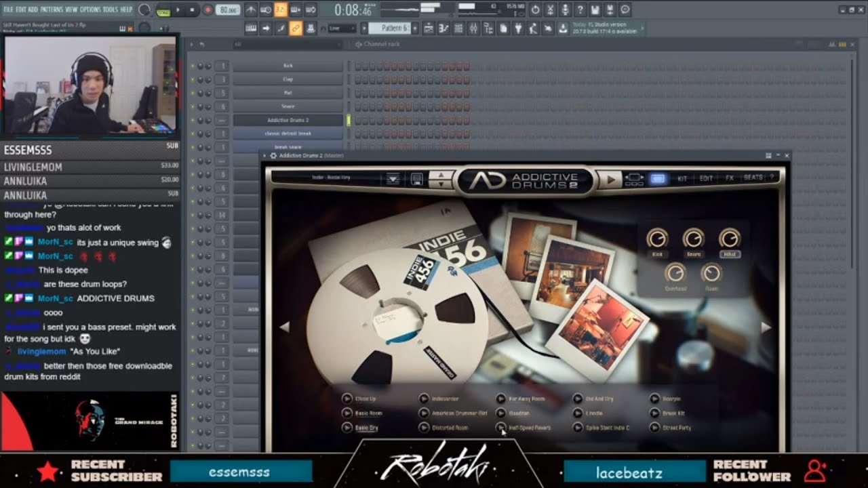Open the playlist view icon
The height and width of the screenshot is (488, 868).
[x=429, y=28]
